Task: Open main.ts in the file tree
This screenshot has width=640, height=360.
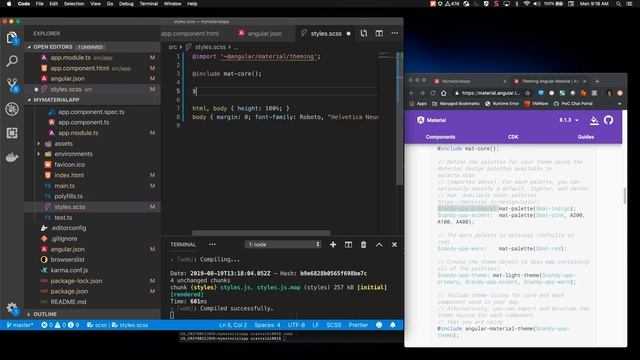Action: tap(64, 186)
